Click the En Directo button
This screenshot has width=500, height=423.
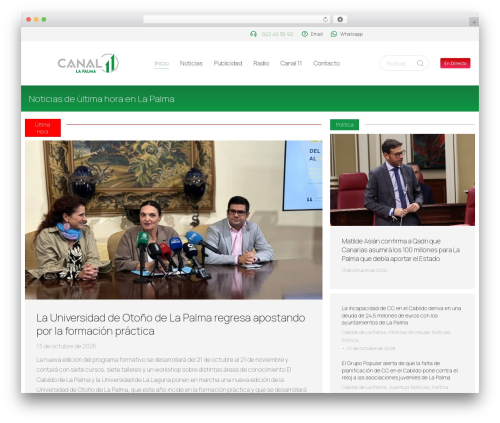(x=455, y=63)
